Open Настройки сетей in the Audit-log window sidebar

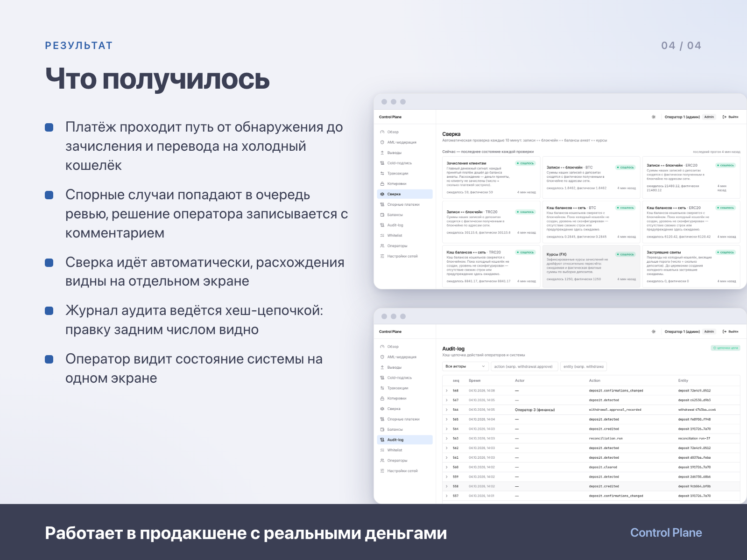(x=405, y=471)
